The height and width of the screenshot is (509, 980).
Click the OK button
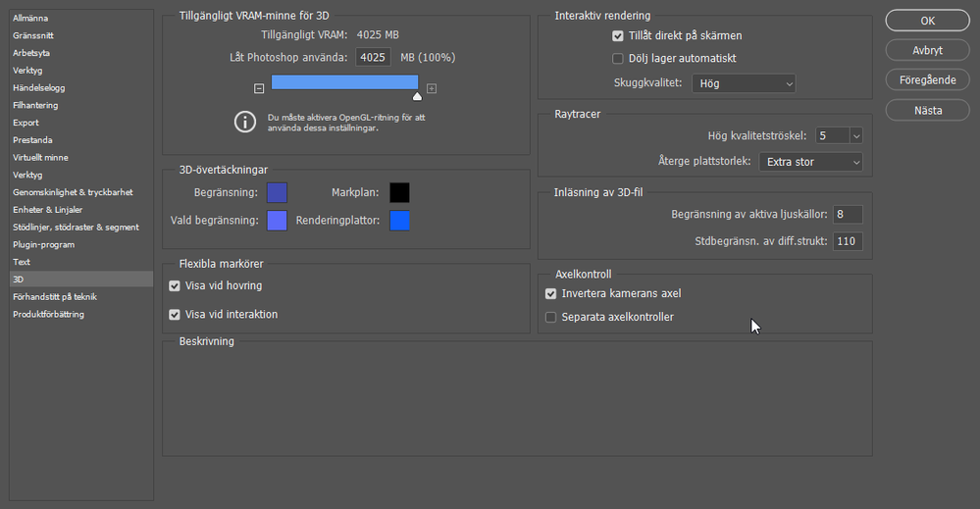tap(927, 21)
